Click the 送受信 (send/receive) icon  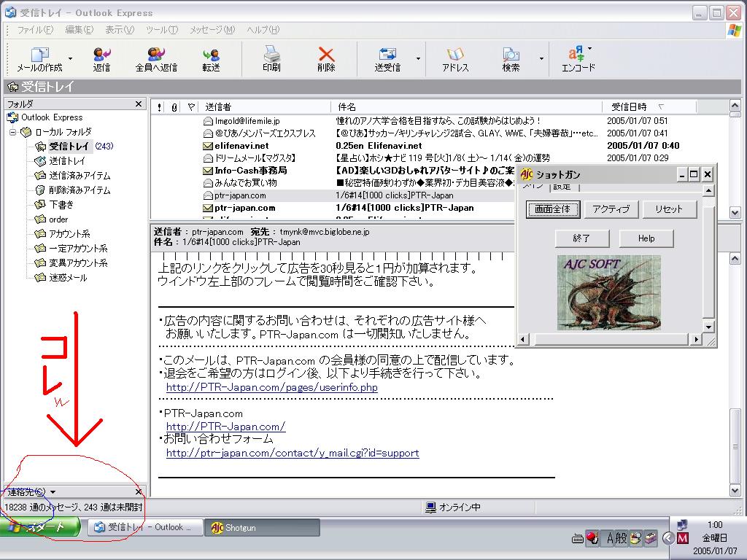387,60
